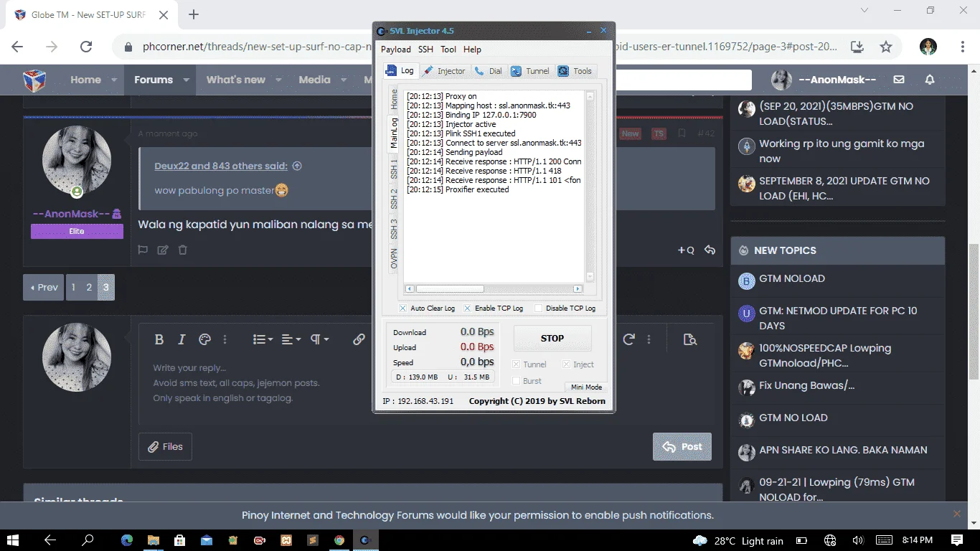Click the reply arrow icon on the post
Image resolution: width=980 pixels, height=551 pixels.
point(710,250)
